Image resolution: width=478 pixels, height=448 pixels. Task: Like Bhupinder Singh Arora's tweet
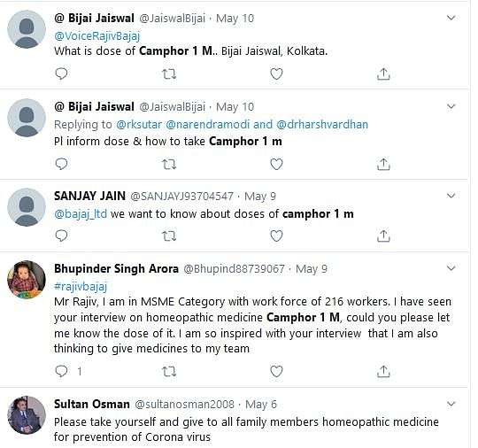point(276,371)
